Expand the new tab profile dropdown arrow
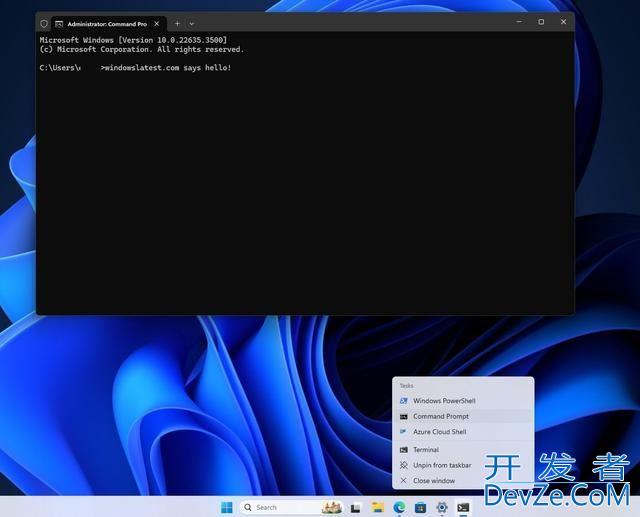The image size is (640, 517). 191,24
